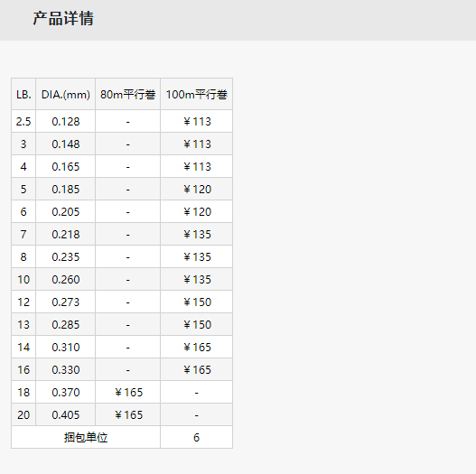The width and height of the screenshot is (476, 474).
Task: Select the ¥113 price for 2.5 lb
Action: click(x=196, y=122)
